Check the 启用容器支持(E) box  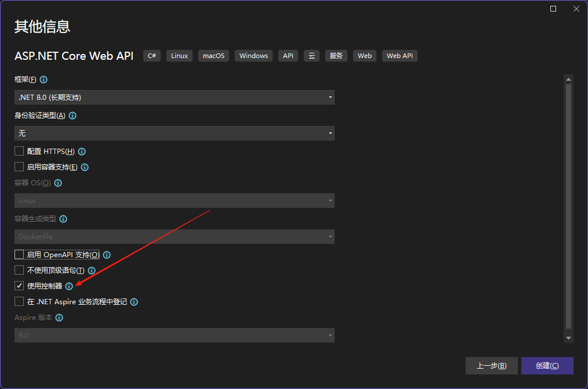(x=19, y=167)
